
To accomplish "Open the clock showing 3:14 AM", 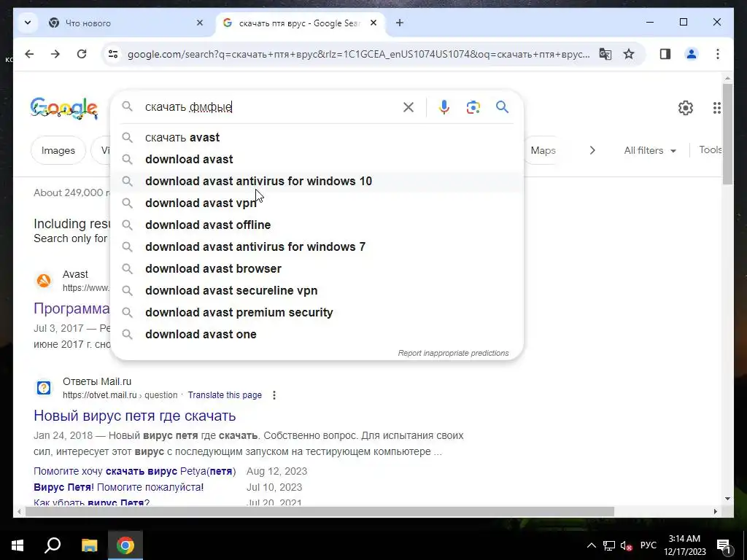I will click(x=684, y=545).
